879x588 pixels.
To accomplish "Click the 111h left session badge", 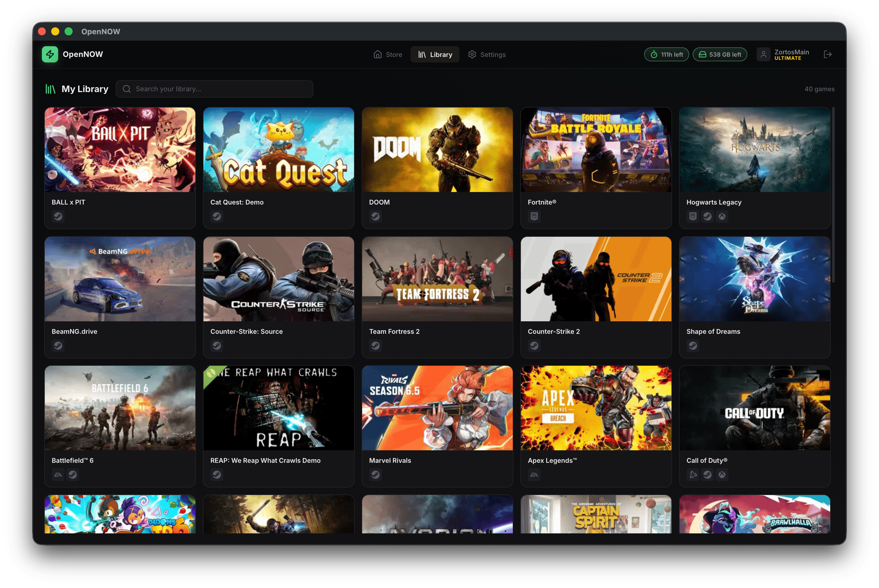I will click(666, 54).
